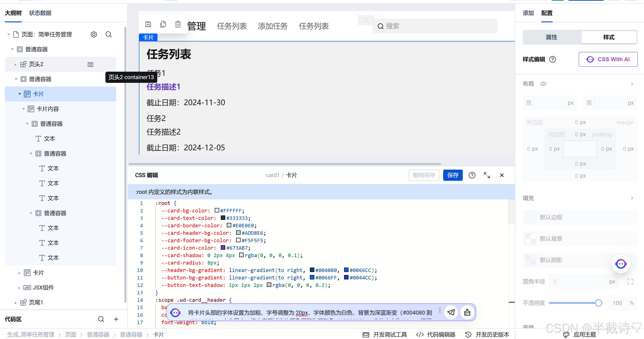Click the CSS With AI button
This screenshot has width=644, height=339.
(x=608, y=59)
